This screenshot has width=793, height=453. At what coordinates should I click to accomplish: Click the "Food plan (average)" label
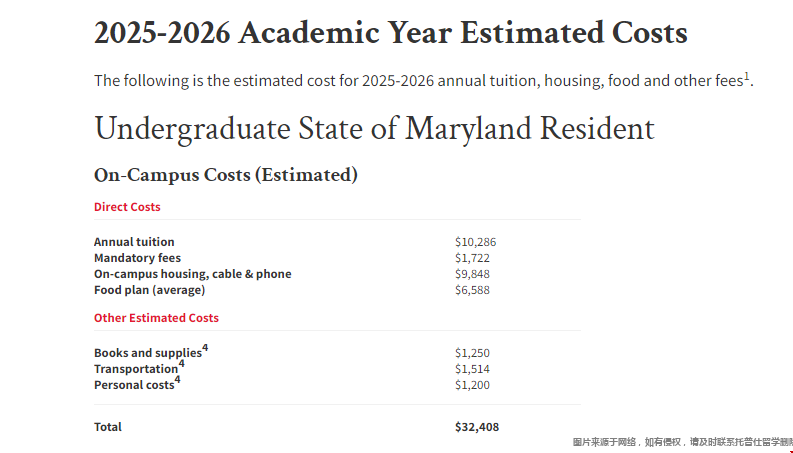[x=149, y=290]
